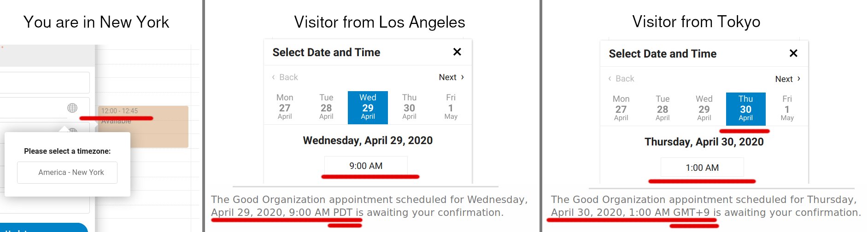This screenshot has height=232, width=868.
Task: Select highlighted Thu 30 in Tokyo picker
Action: [745, 109]
